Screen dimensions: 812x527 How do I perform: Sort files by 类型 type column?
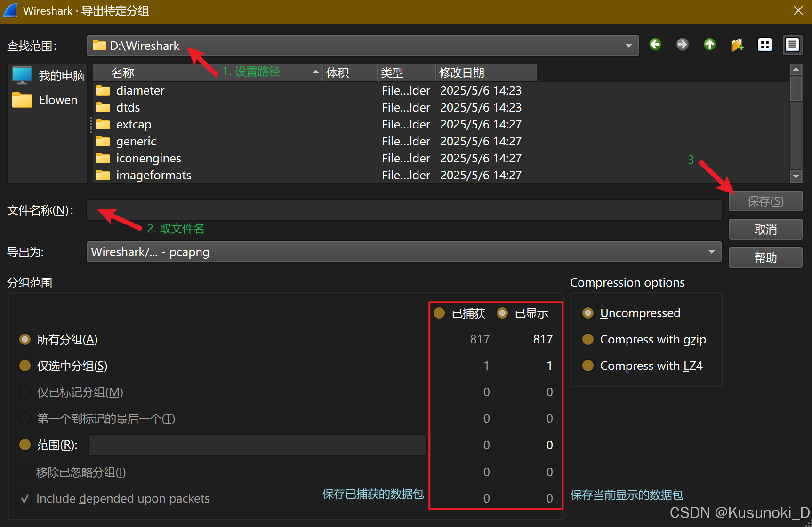407,72
